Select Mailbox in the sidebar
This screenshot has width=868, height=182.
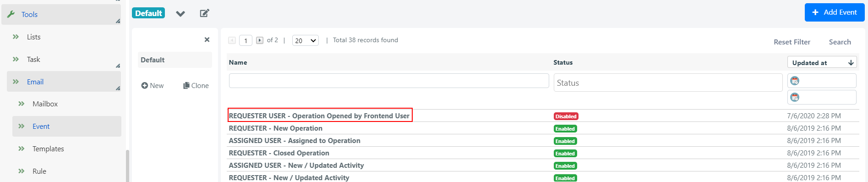click(45, 104)
